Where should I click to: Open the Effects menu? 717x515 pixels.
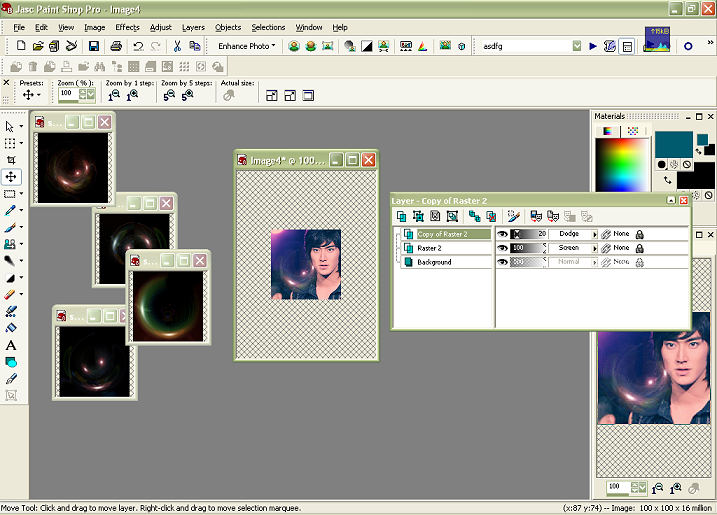127,27
